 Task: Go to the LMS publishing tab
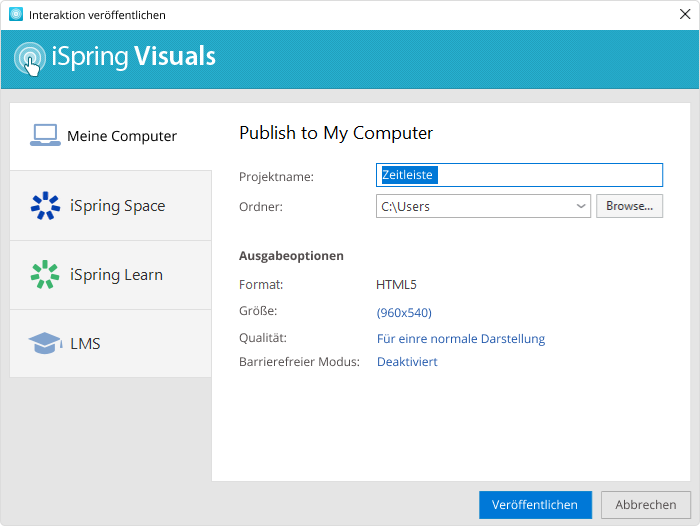[111, 343]
